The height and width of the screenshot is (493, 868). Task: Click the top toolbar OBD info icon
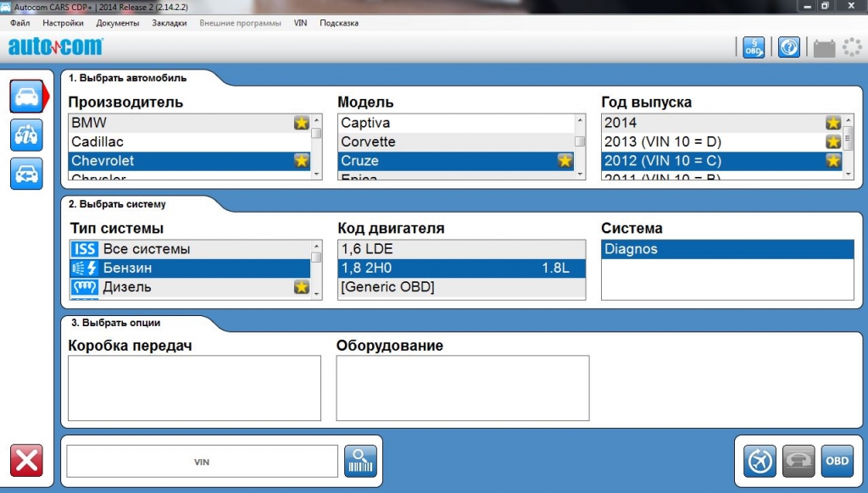(753, 47)
